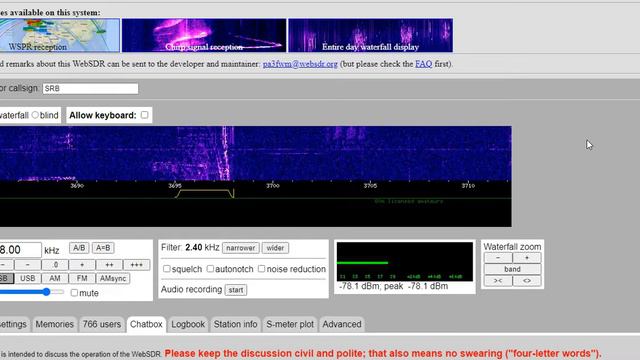
Task: Click the single minus tuning step button
Action: coord(27,265)
